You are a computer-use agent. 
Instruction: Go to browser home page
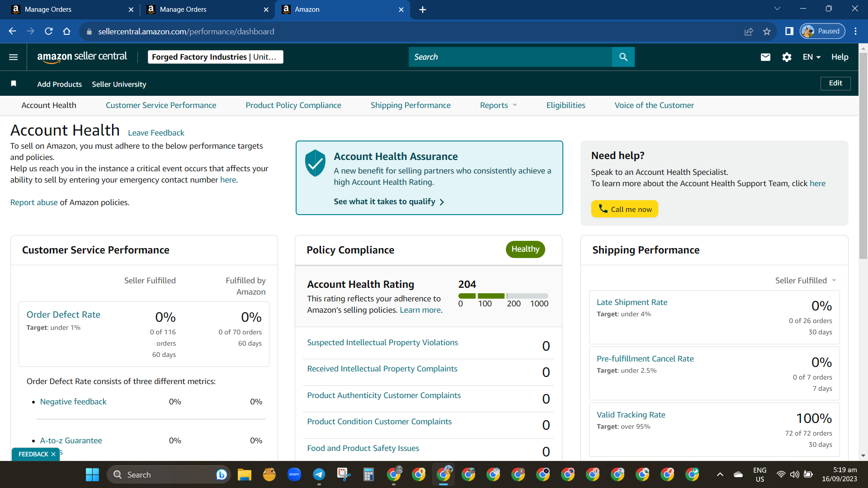pyautogui.click(x=67, y=31)
